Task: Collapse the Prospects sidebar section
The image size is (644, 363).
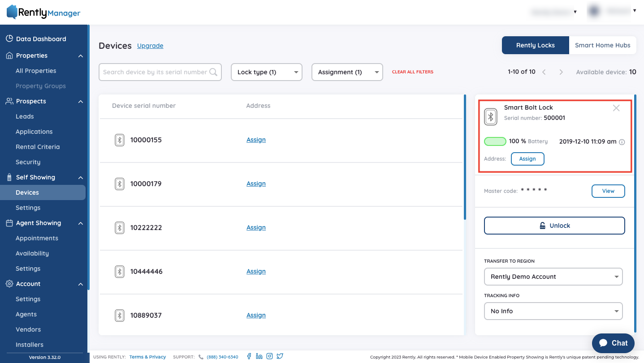Action: tap(81, 102)
